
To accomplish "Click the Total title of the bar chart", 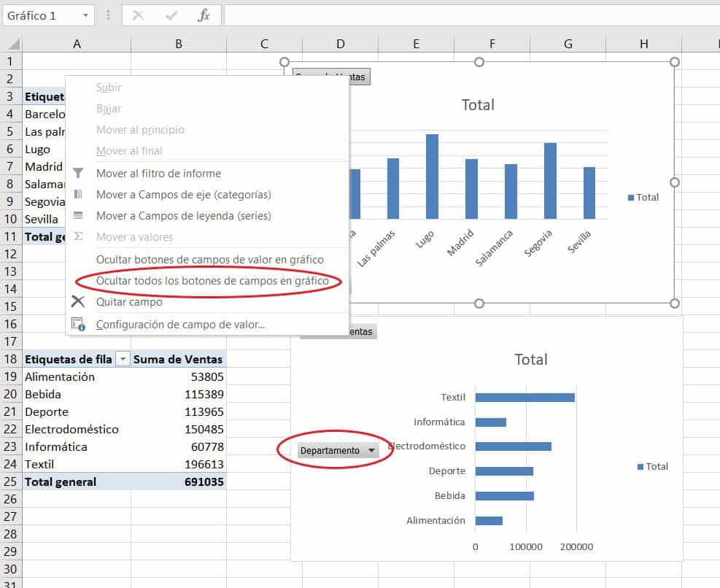I will [x=531, y=359].
